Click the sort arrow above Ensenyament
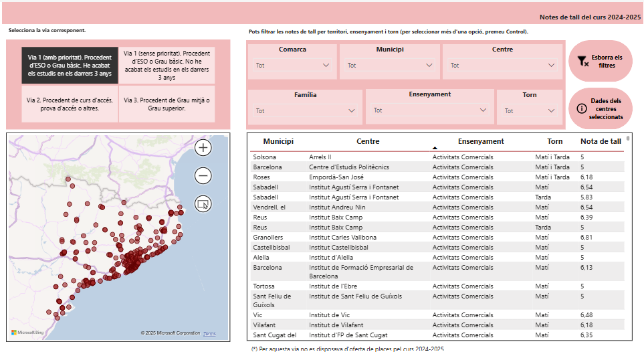Viewport: 644px width, 352px height. [x=435, y=147]
